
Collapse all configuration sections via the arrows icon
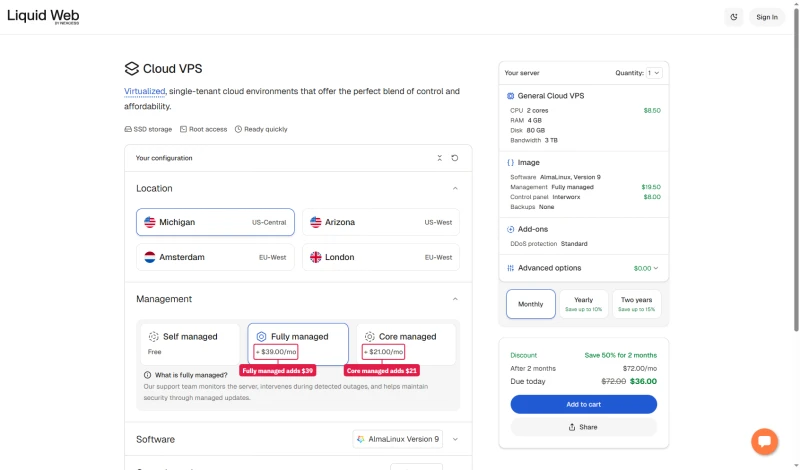point(439,158)
